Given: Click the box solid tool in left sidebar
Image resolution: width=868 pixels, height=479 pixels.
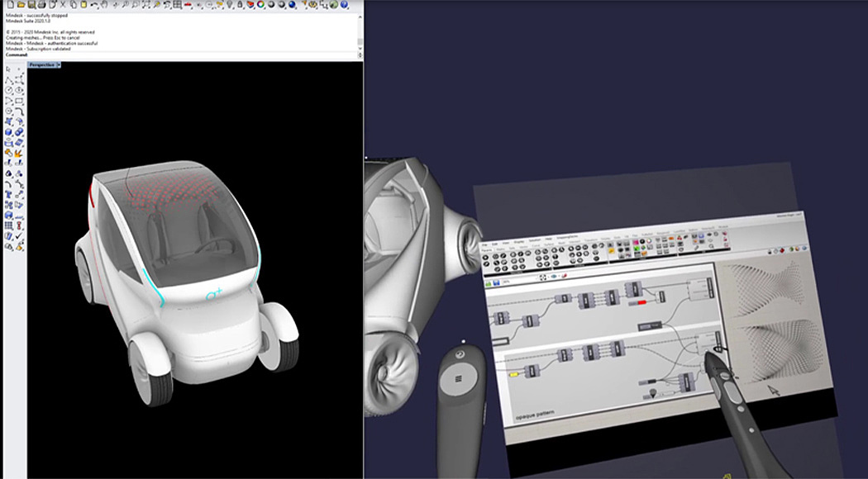Looking at the screenshot, I should pos(8,130).
